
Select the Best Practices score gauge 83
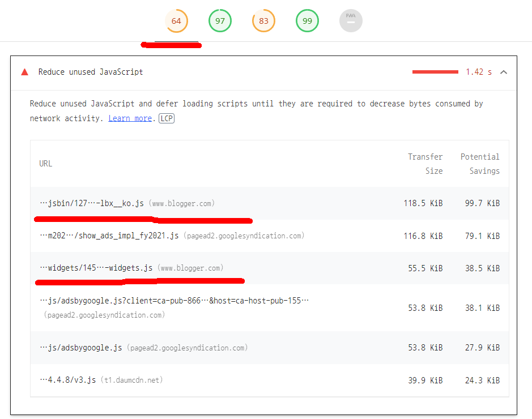pos(263,21)
